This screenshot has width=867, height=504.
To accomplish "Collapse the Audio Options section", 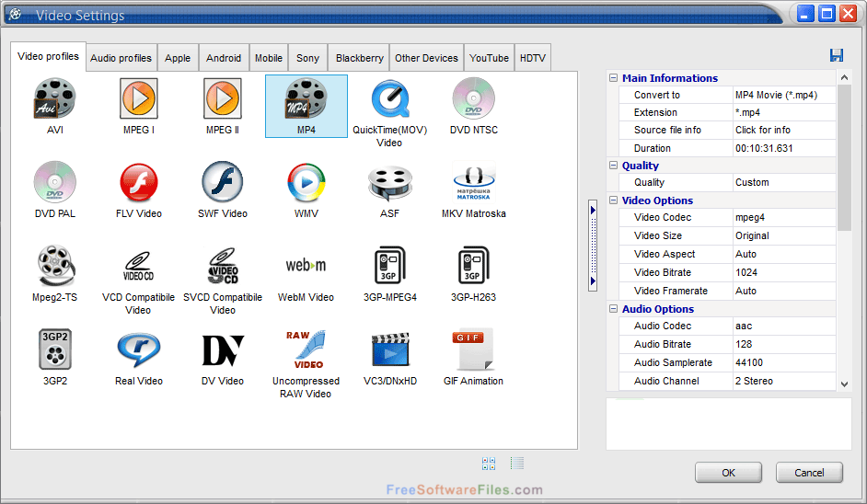I will point(613,309).
